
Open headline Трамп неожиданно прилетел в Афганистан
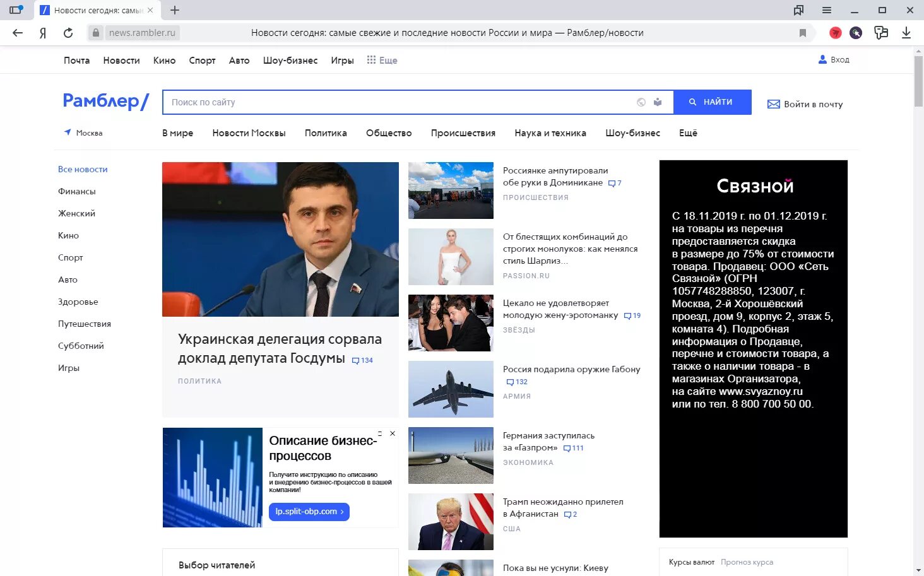tap(563, 508)
